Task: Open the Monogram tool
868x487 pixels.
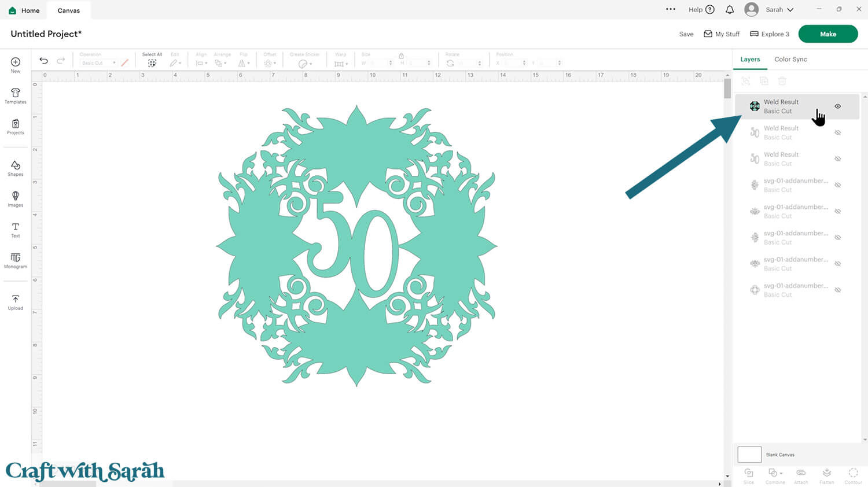Action: pos(16,260)
